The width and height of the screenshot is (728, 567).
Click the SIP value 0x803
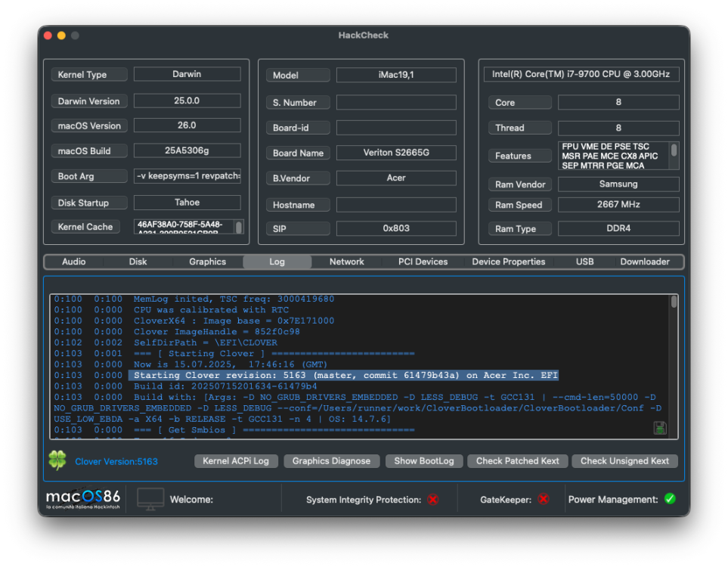click(x=396, y=228)
